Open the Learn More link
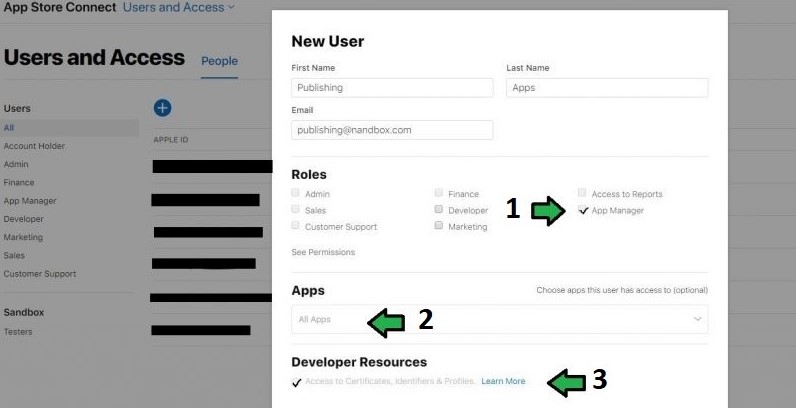796x408 pixels. (x=503, y=381)
